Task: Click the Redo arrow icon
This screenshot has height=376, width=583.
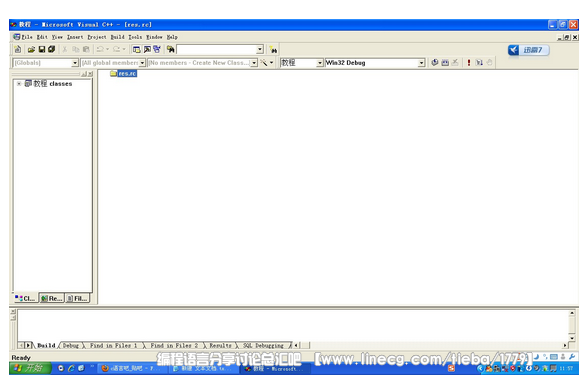Action: (x=116, y=49)
